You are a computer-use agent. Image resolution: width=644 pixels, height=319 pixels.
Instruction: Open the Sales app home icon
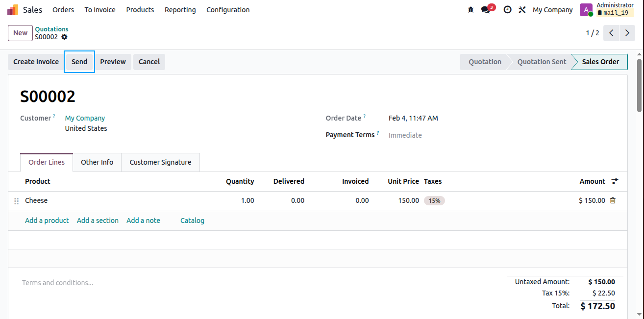tap(13, 10)
